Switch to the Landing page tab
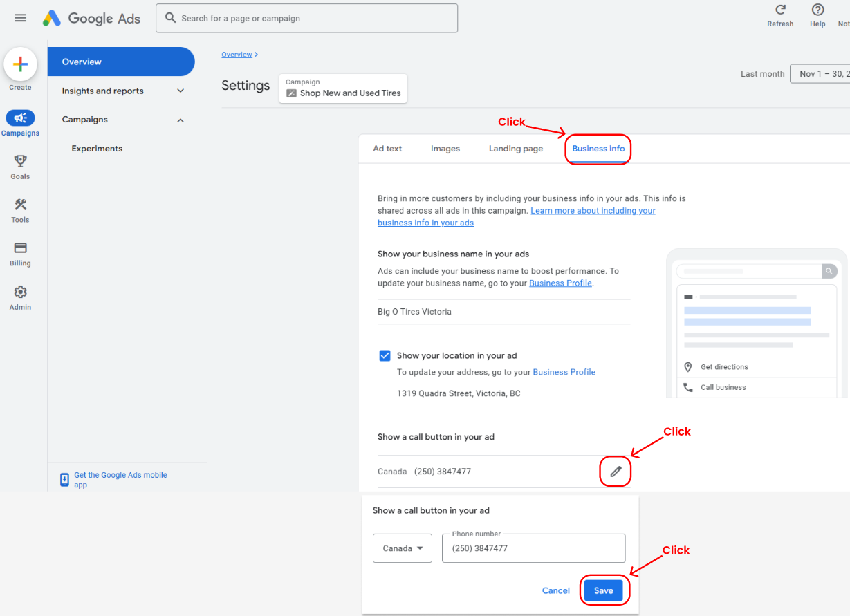The image size is (850, 616). tap(516, 149)
